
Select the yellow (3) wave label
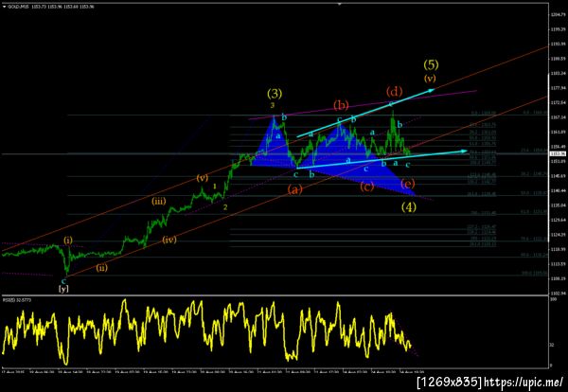point(275,94)
